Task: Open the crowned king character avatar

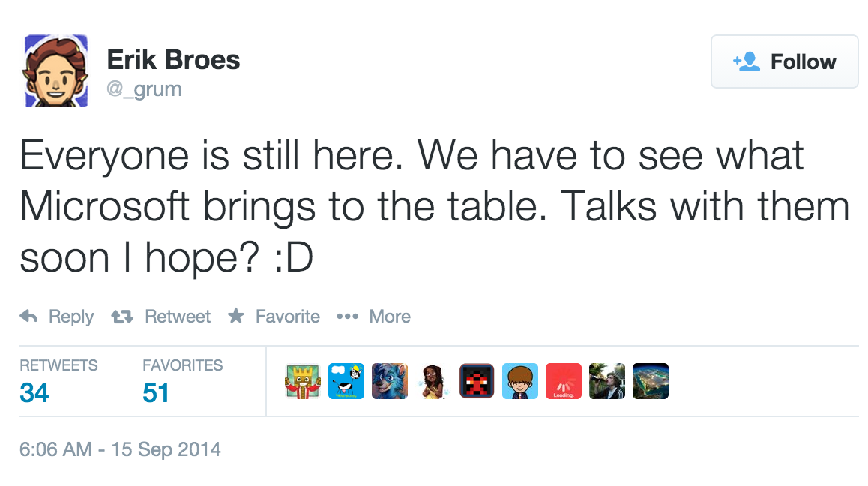Action: (x=303, y=381)
